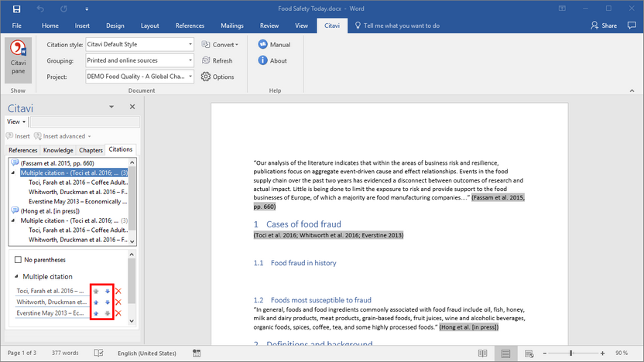Screen dimensions: 644x362
Task: Open the File tab
Action: (x=17, y=26)
